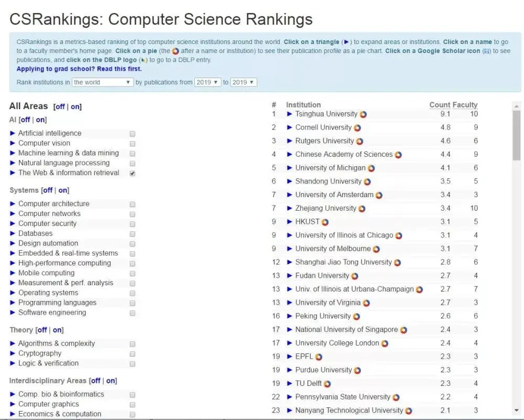Image resolution: width=524 pixels, height=420 pixels.
Task: Click the Programming languages area label
Action: click(x=57, y=303)
